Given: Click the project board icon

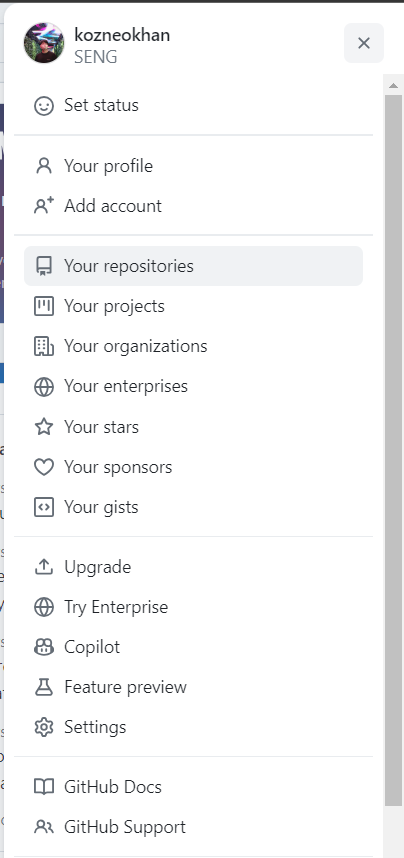Looking at the screenshot, I should coord(44,306).
